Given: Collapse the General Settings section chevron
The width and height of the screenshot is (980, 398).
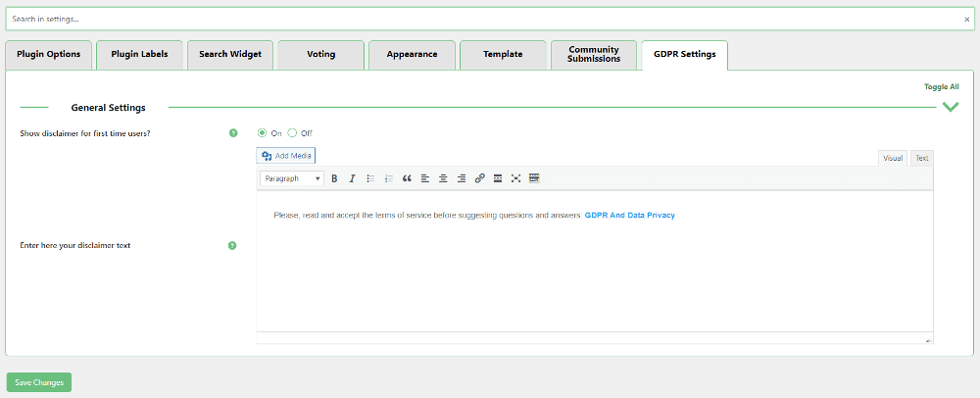Looking at the screenshot, I should pyautogui.click(x=950, y=107).
